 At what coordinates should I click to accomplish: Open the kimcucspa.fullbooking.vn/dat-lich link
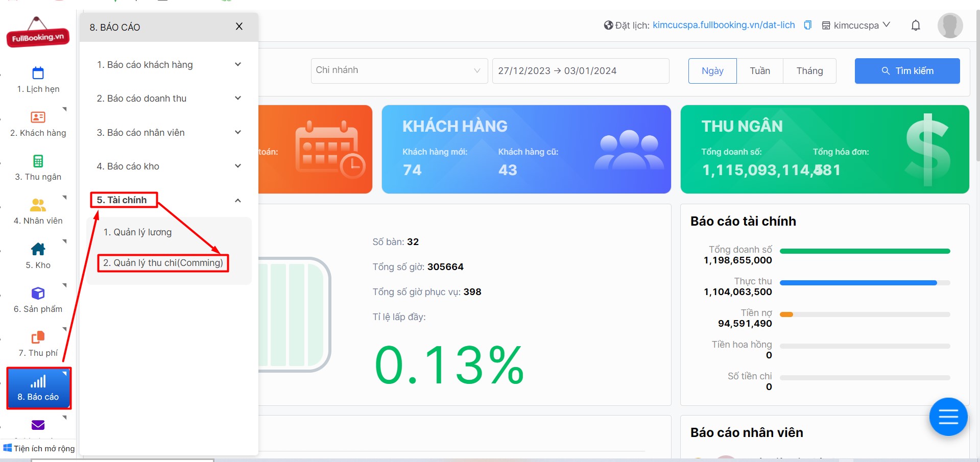pos(724,25)
